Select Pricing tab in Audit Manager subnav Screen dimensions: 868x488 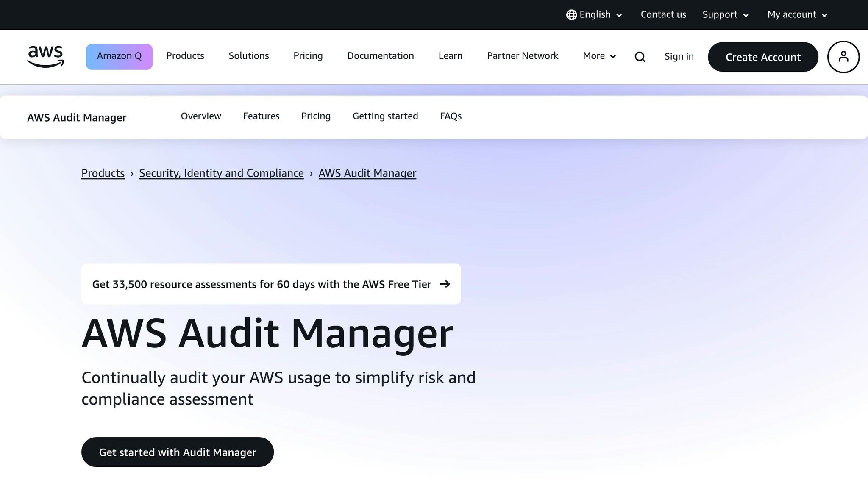click(316, 116)
